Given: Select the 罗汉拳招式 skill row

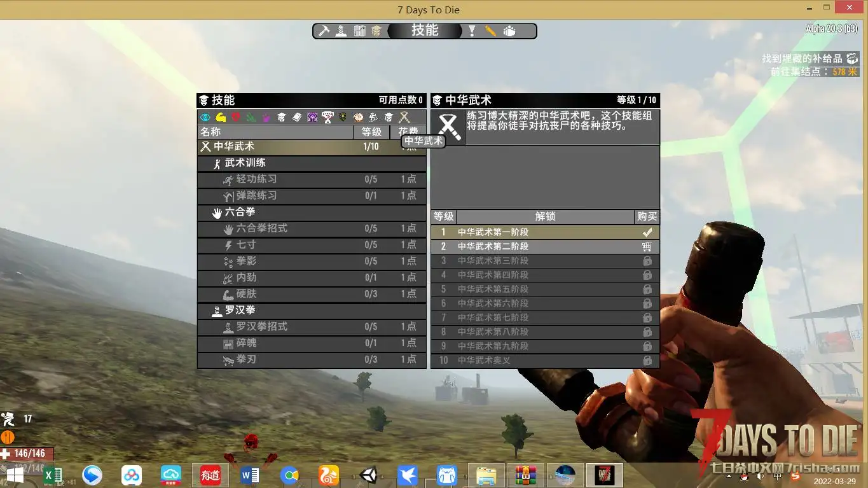Looking at the screenshot, I should click(312, 327).
